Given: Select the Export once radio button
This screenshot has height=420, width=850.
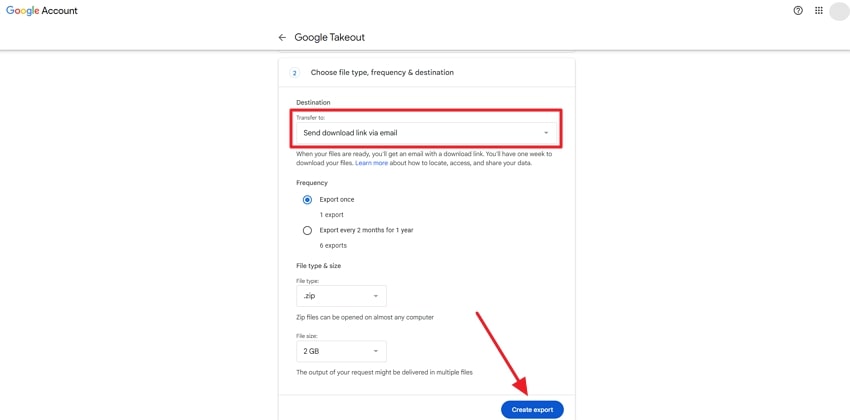Looking at the screenshot, I should 307,200.
